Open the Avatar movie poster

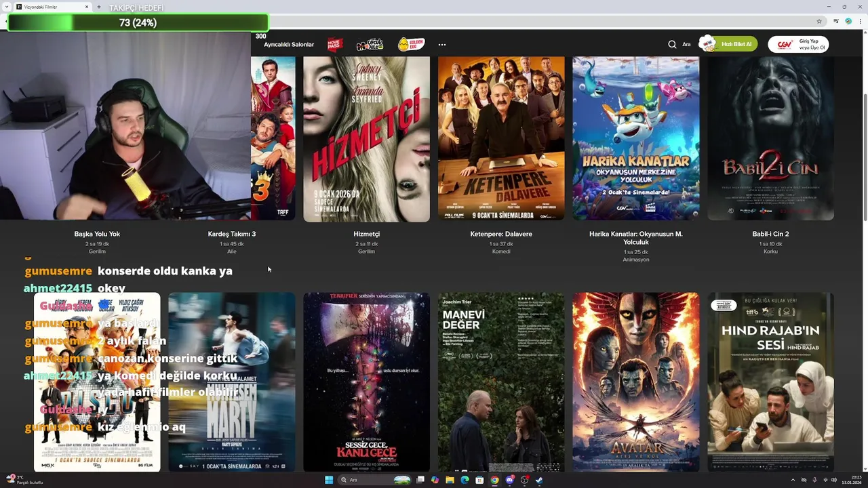tap(635, 382)
